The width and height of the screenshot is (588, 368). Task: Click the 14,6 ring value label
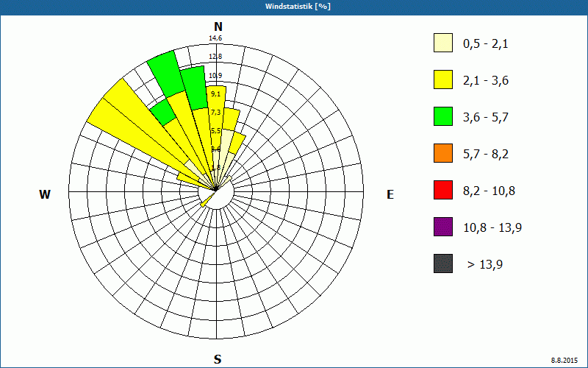215,38
